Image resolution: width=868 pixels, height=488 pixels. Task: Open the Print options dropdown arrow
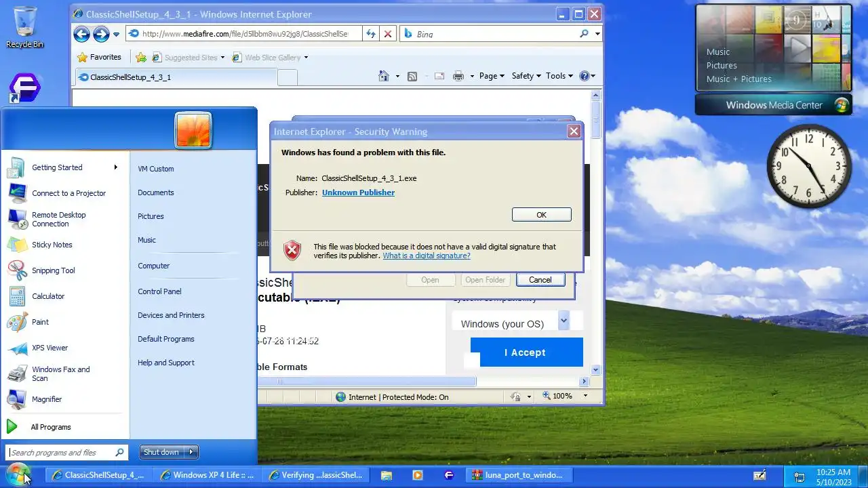473,76
